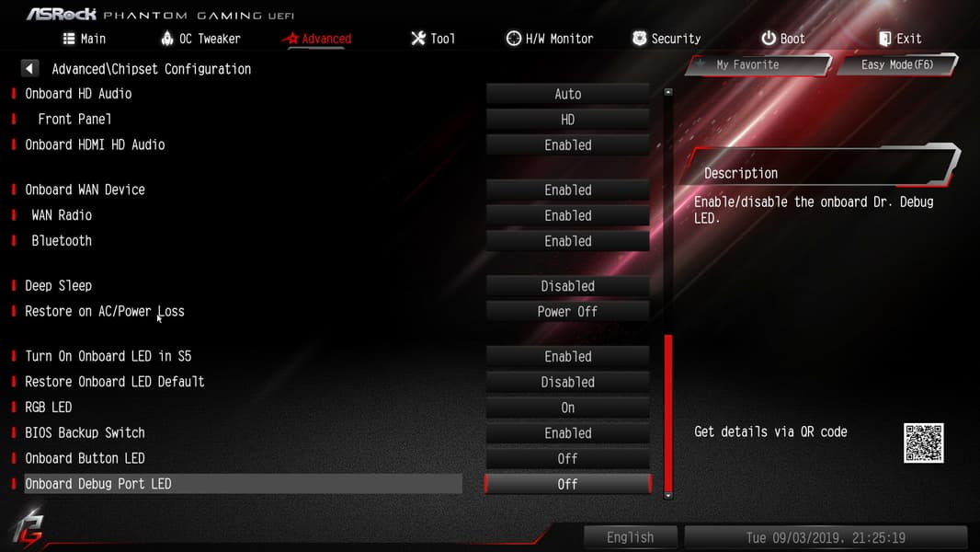
Task: Open the Onboard HD Audio Auto dropdown
Action: coord(567,95)
